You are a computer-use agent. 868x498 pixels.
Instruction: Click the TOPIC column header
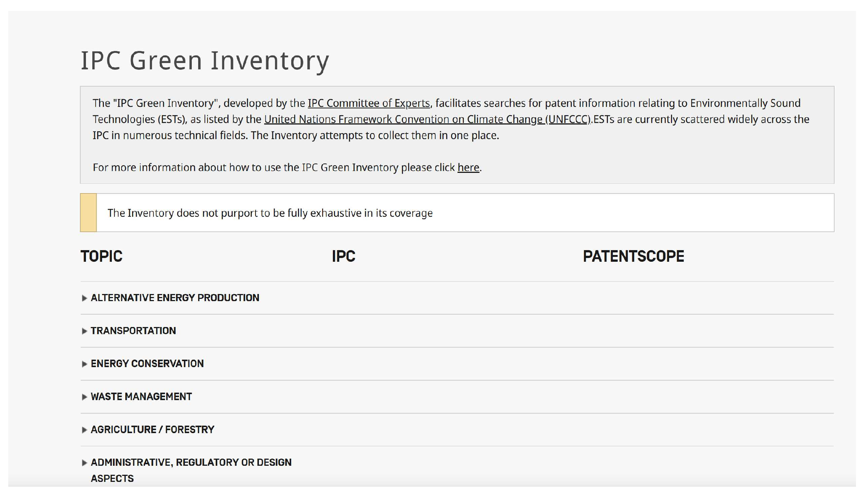pos(101,256)
